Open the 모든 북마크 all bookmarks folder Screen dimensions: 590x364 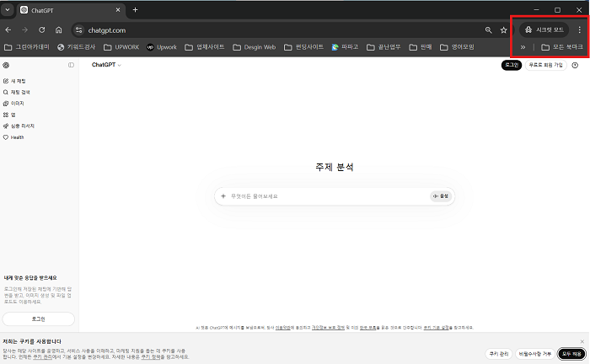562,47
